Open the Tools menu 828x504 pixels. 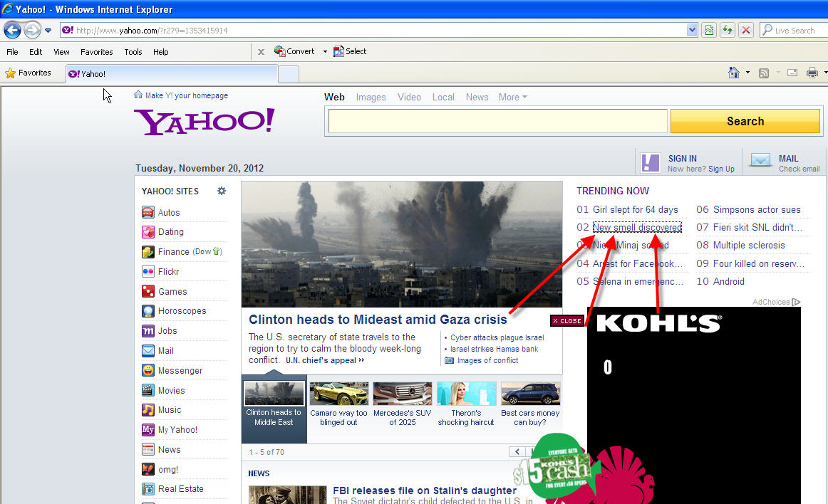click(x=133, y=52)
